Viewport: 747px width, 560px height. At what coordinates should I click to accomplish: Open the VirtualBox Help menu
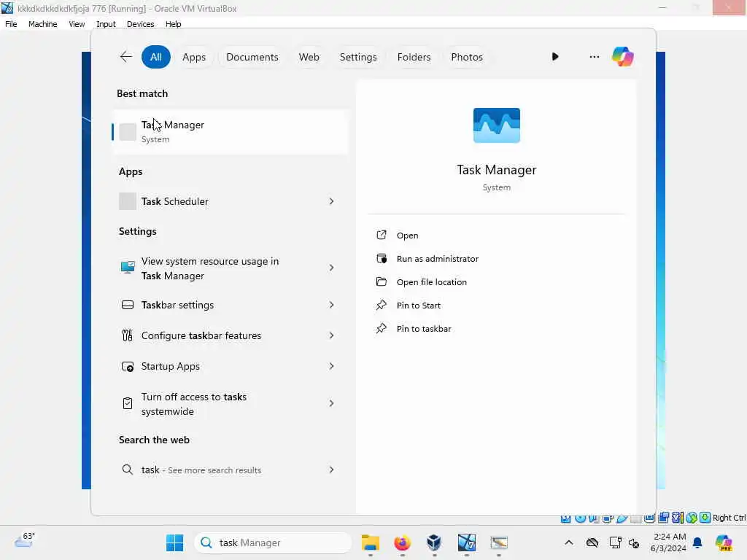173,24
